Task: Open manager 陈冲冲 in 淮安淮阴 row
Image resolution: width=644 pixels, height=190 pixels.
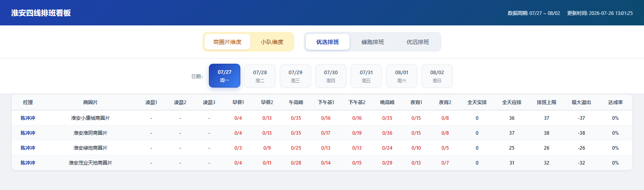Action: point(28,133)
